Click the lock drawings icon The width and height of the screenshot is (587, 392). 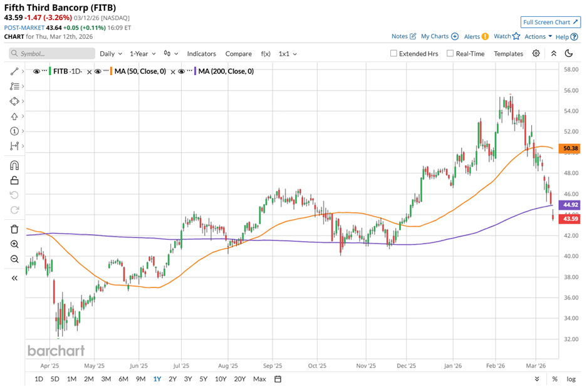[14, 180]
